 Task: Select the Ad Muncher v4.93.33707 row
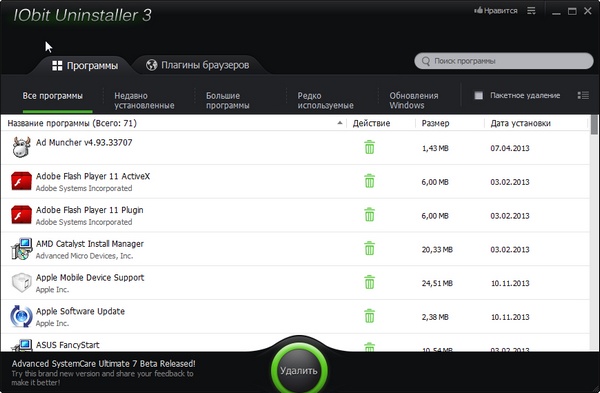click(295, 148)
